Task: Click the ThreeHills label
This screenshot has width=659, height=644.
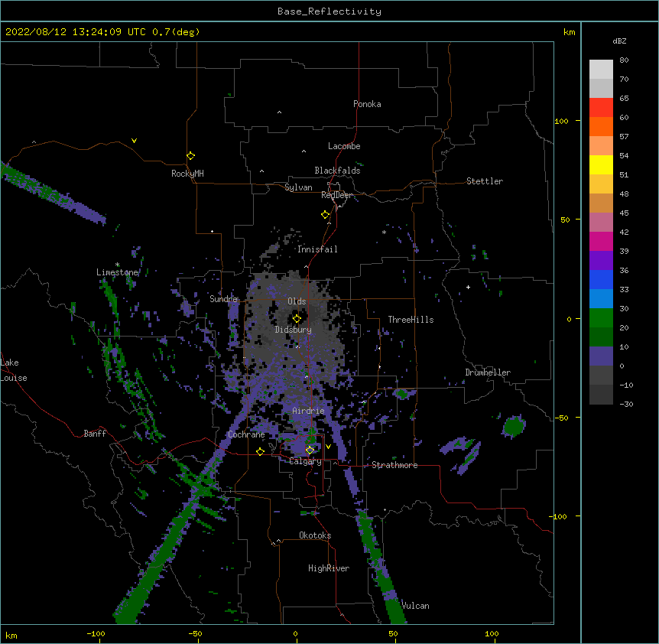Action: point(411,320)
